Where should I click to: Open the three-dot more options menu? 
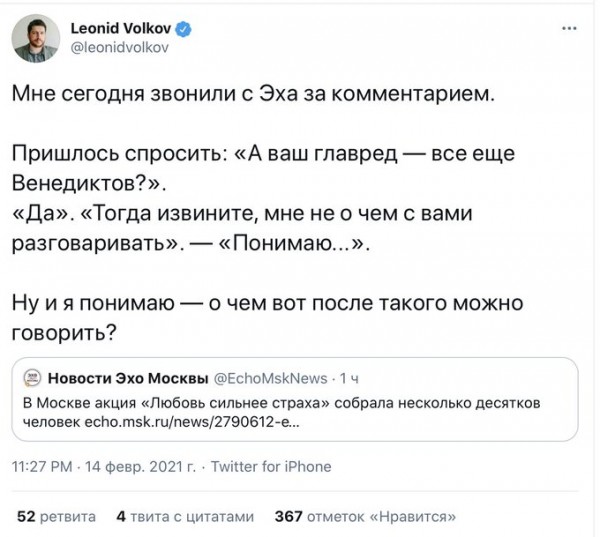pos(569,28)
